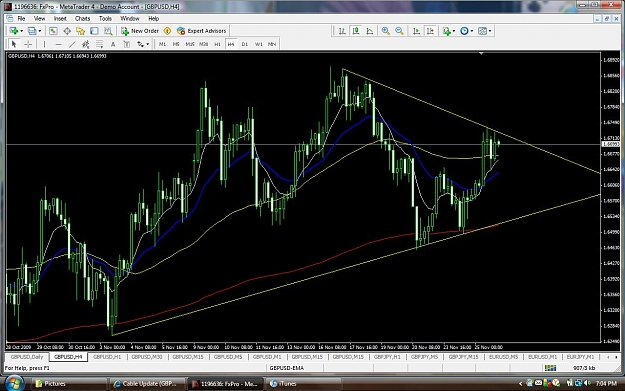625x391 pixels.
Task: Select the H4 timeframe button
Action: coord(231,44)
